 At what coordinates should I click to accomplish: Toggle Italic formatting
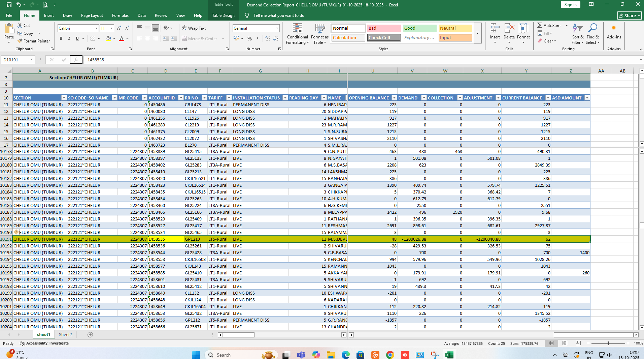(69, 38)
